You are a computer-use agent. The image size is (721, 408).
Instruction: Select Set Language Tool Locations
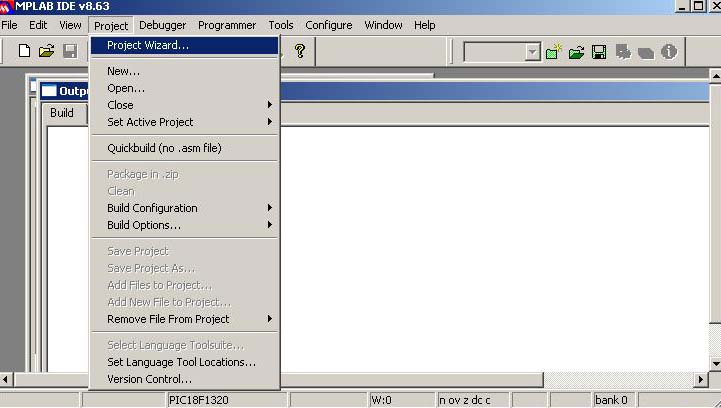[x=181, y=362]
